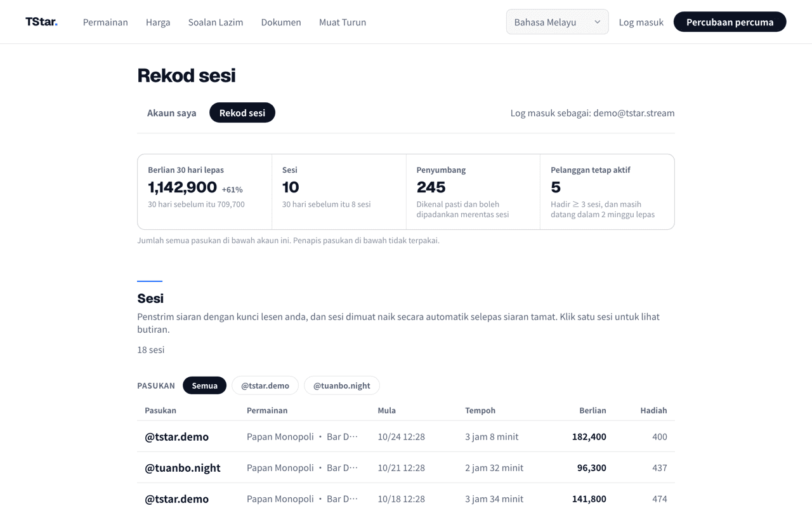This screenshot has width=812, height=508.
Task: Visit the Muat Turun page
Action: point(343,22)
